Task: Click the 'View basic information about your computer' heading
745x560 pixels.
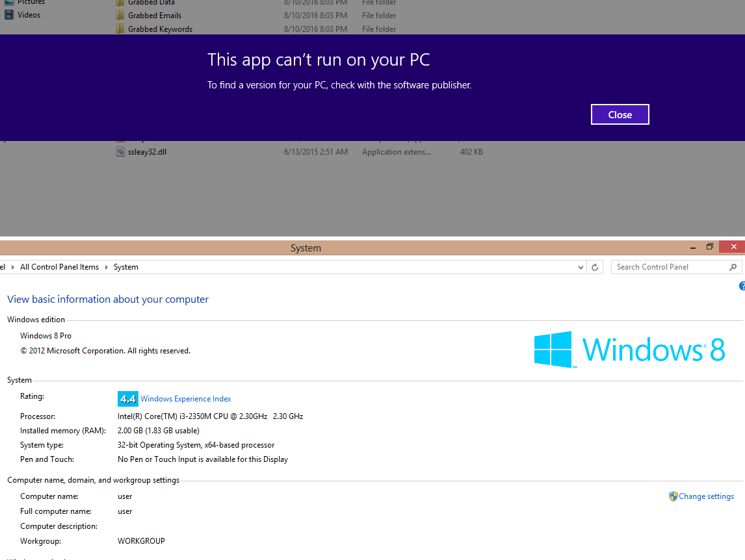Action: pos(108,299)
